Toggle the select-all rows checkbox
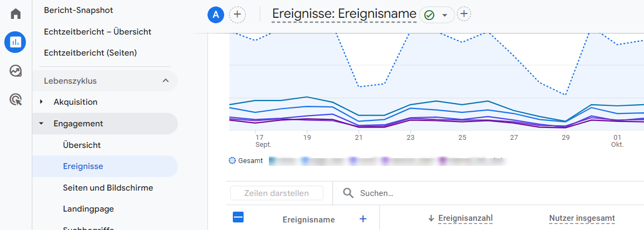The width and height of the screenshot is (644, 230). [x=238, y=217]
